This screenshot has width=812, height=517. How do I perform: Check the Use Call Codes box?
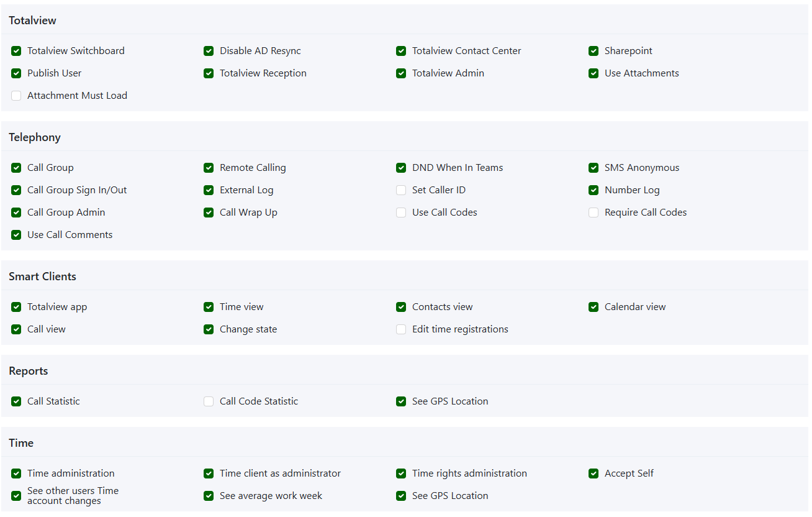(401, 213)
